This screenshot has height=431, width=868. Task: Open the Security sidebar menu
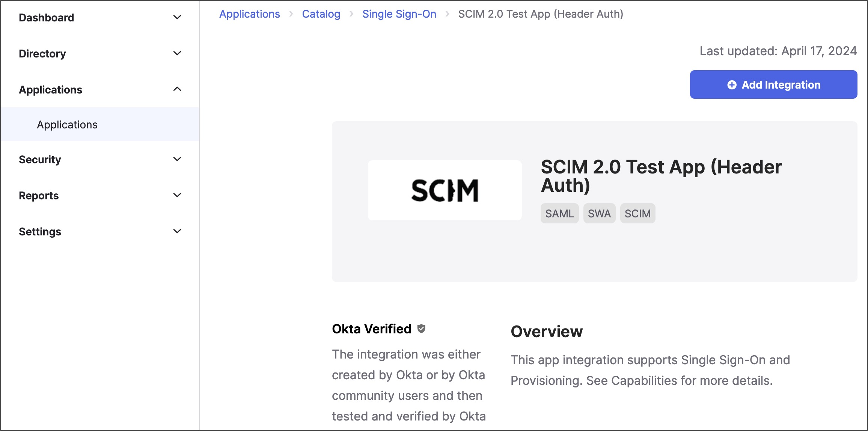click(40, 160)
